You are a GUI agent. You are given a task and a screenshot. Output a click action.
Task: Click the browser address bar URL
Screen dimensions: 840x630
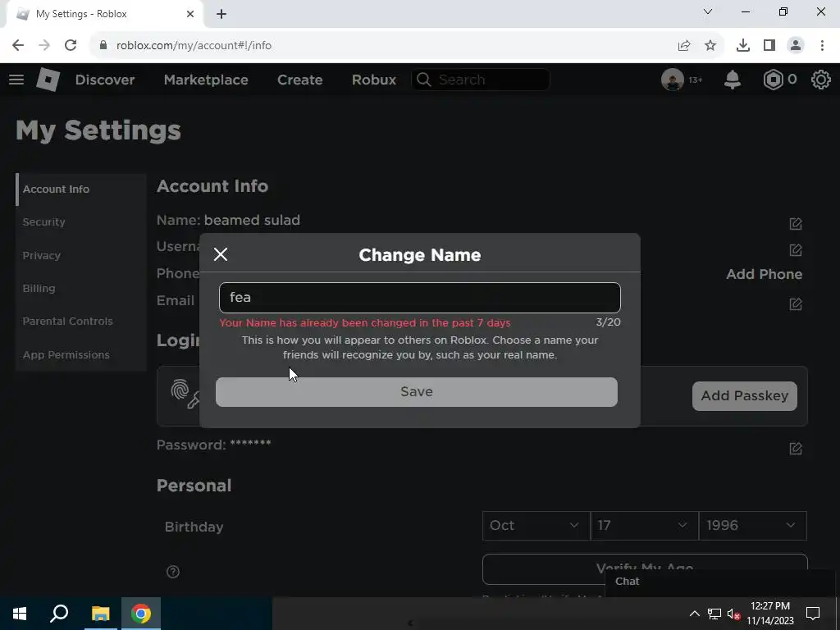click(194, 46)
